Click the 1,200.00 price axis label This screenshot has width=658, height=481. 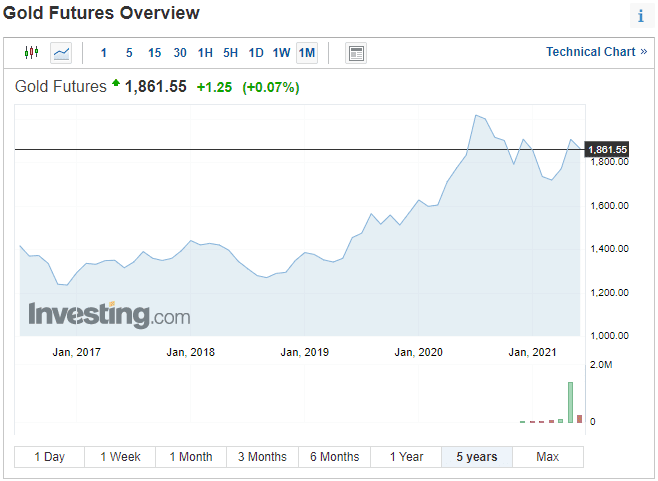tap(609, 293)
